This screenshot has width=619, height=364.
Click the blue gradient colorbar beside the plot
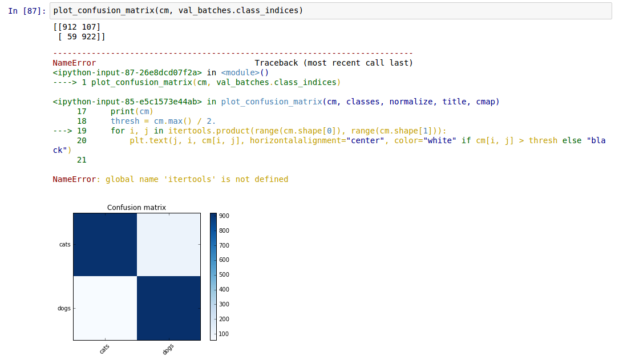click(213, 276)
